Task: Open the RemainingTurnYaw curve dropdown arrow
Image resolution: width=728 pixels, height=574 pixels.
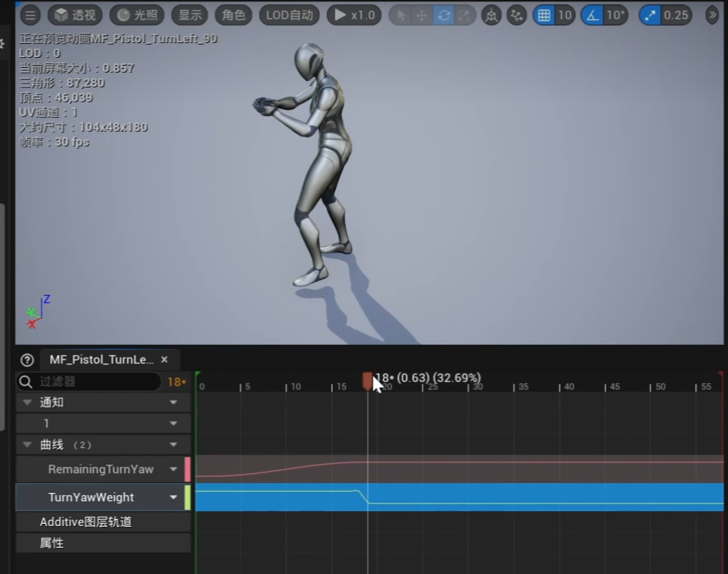Action: pyautogui.click(x=173, y=469)
